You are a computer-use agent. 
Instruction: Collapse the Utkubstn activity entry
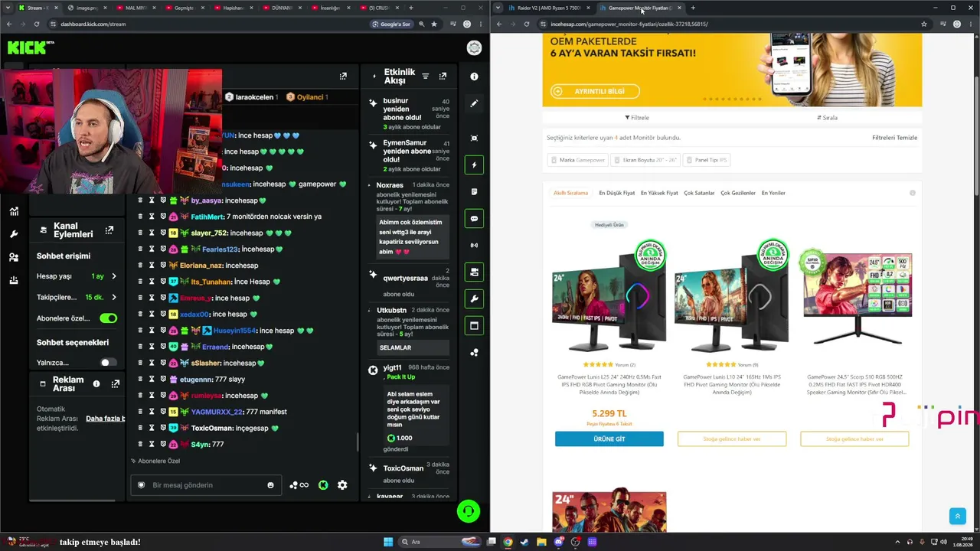tap(369, 310)
